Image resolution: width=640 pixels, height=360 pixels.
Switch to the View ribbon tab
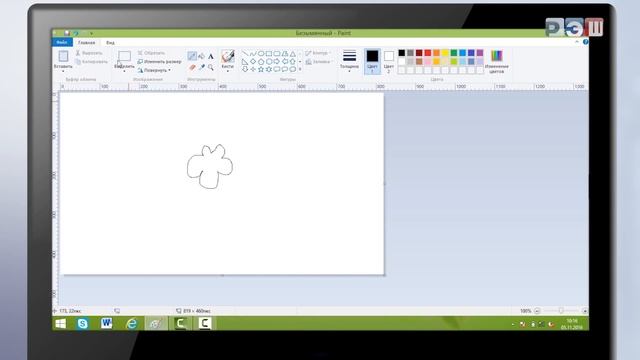110,42
